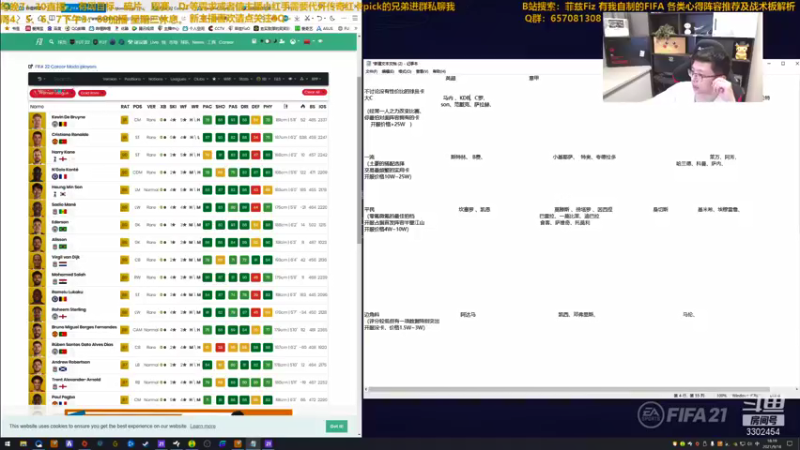This screenshot has height=450, width=800.
Task: Open Cristiano Ronaldo player name
Action: 70,134
